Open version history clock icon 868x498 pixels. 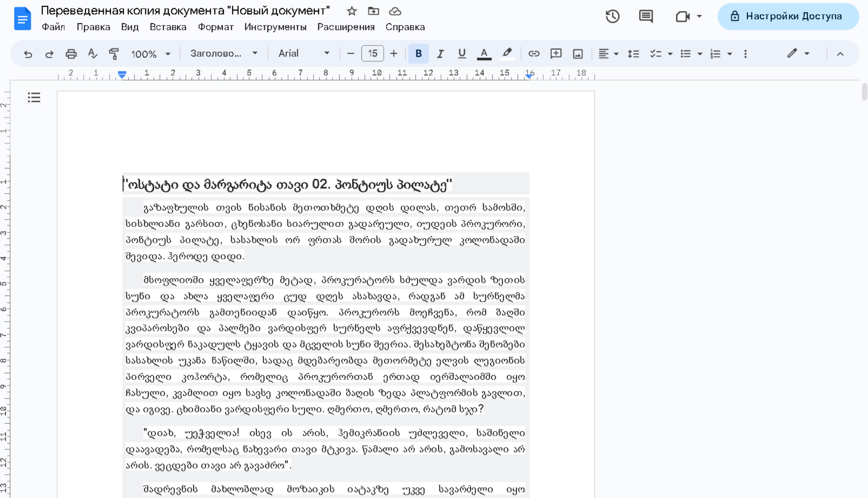612,16
